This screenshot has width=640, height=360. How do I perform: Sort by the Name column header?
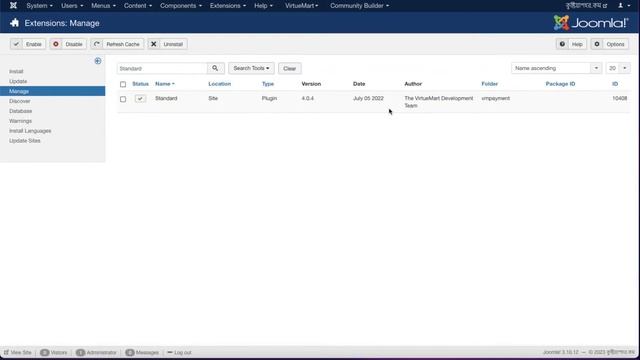(x=164, y=84)
